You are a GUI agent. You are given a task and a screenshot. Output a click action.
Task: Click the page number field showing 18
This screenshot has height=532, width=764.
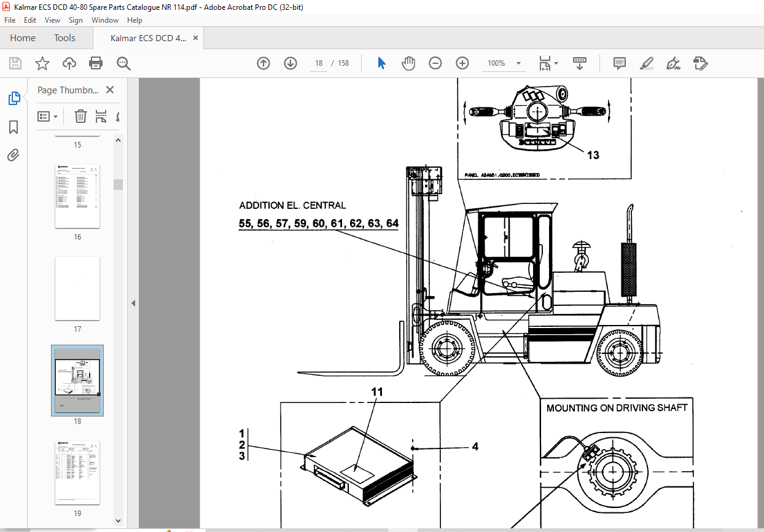pos(319,63)
